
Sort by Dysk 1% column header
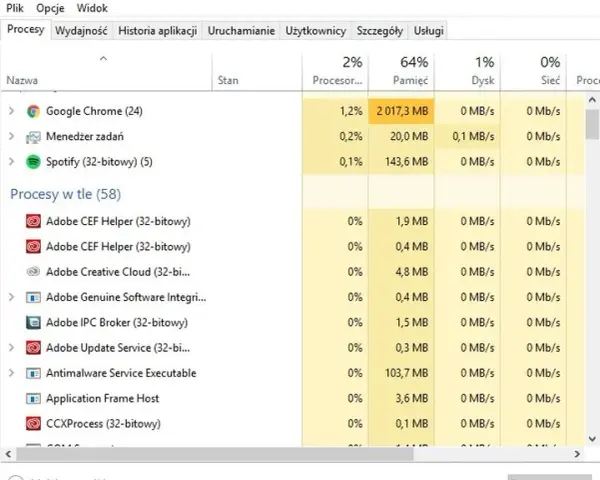tap(467, 71)
